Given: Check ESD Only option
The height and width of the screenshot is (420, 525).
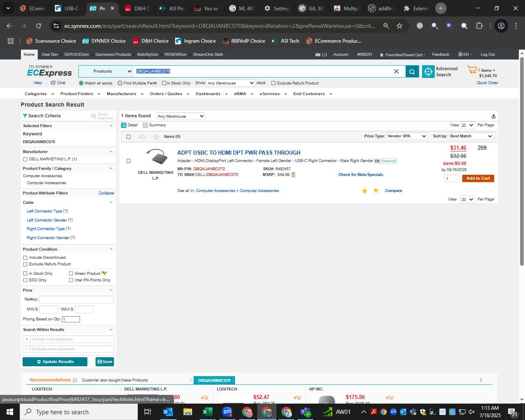Looking at the screenshot, I should [25, 280].
